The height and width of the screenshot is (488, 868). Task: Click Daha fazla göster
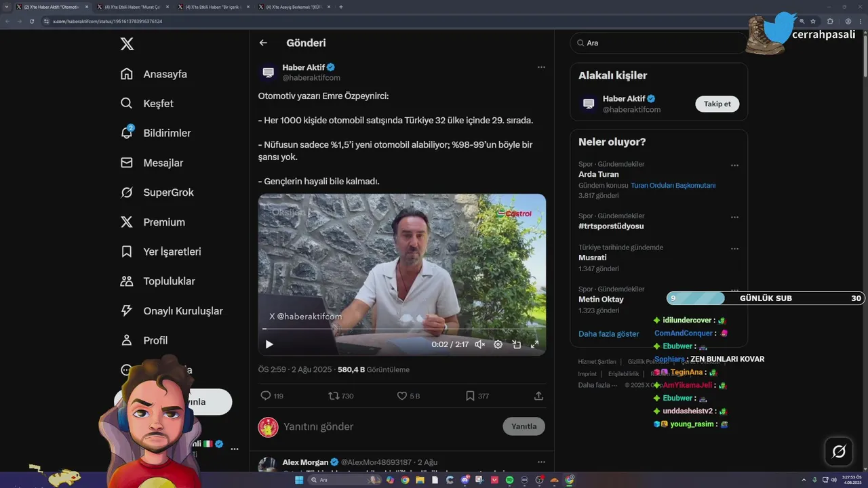(608, 333)
